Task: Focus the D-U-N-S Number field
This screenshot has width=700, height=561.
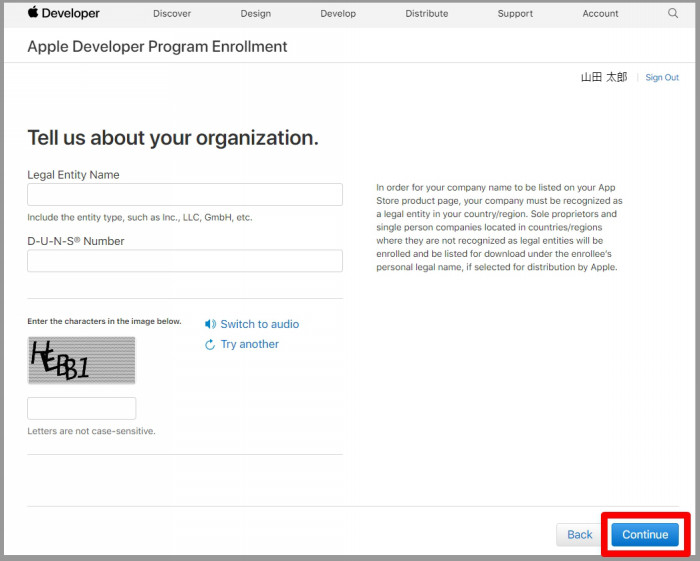Action: tap(185, 261)
